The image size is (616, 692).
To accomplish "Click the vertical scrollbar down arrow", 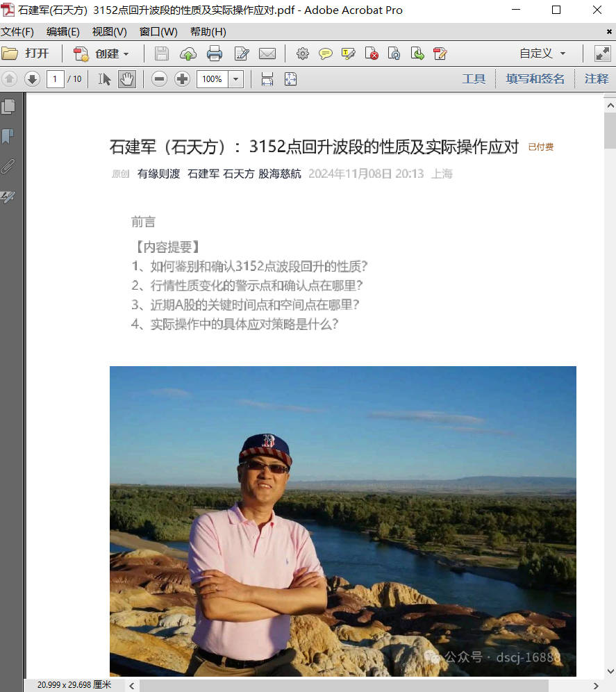I will (x=610, y=671).
